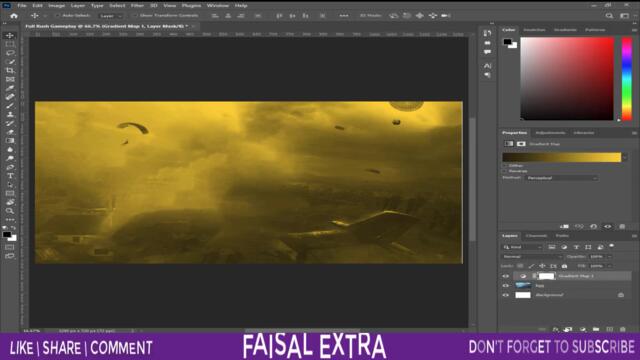Toggle the Auto-Select checkbox
The height and width of the screenshot is (360, 640).
(x=58, y=16)
